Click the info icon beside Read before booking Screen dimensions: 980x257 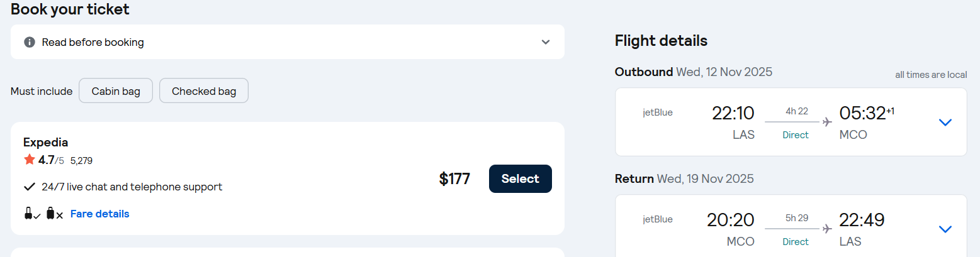pyautogui.click(x=29, y=42)
